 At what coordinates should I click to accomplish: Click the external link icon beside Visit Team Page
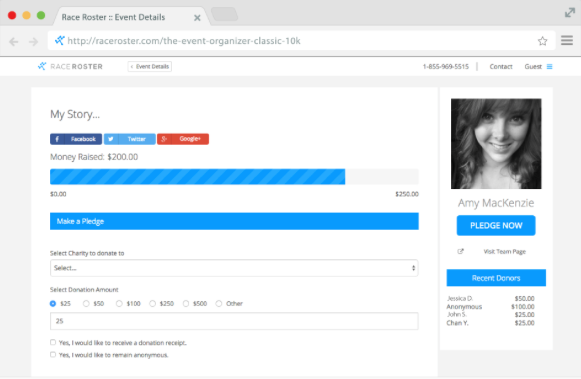pos(461,252)
